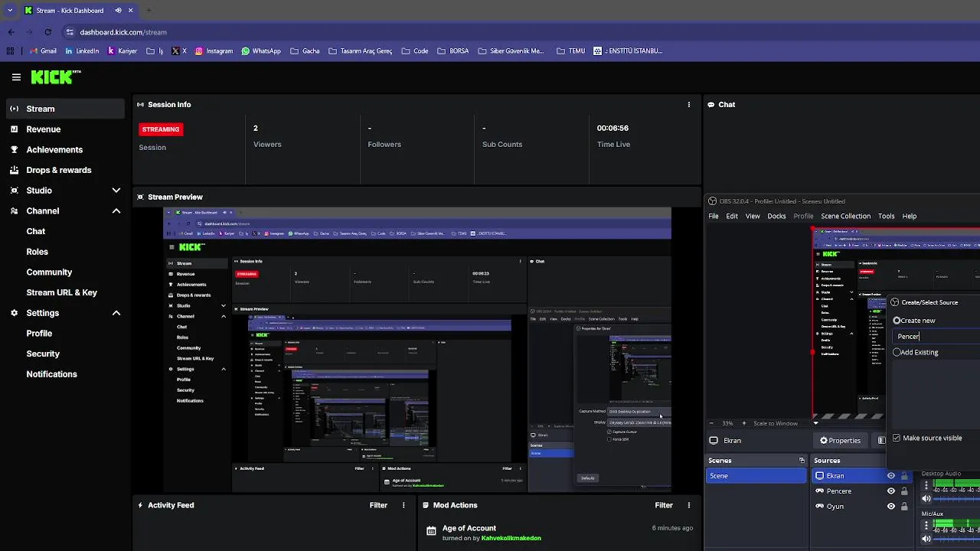This screenshot has width=980, height=551.
Task: Hide the Ekran source with eye icon
Action: 891,476
